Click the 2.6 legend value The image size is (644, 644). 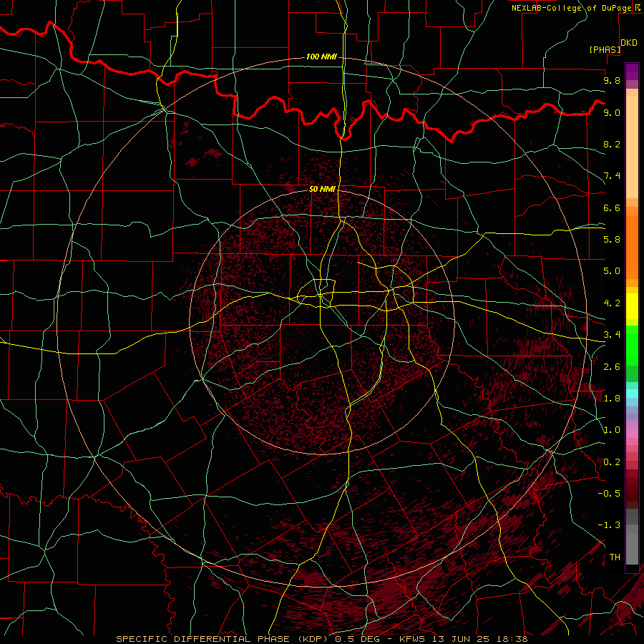click(612, 367)
